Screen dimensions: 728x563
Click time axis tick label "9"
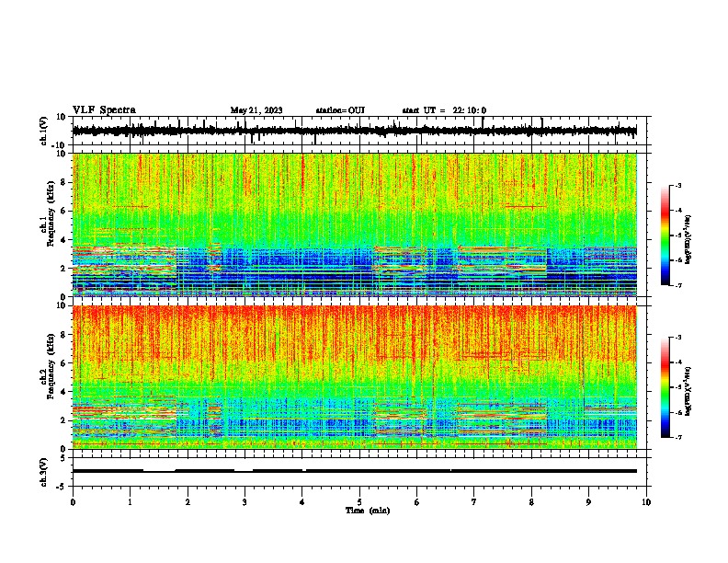[588, 502]
